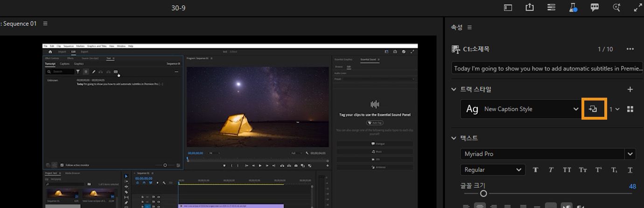The height and width of the screenshot is (208, 644).
Task: Enter full screen with the expand arrows icon
Action: 638,7
